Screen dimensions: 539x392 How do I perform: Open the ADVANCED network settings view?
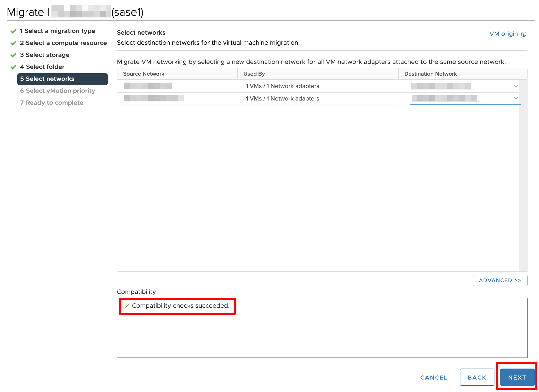coord(500,280)
